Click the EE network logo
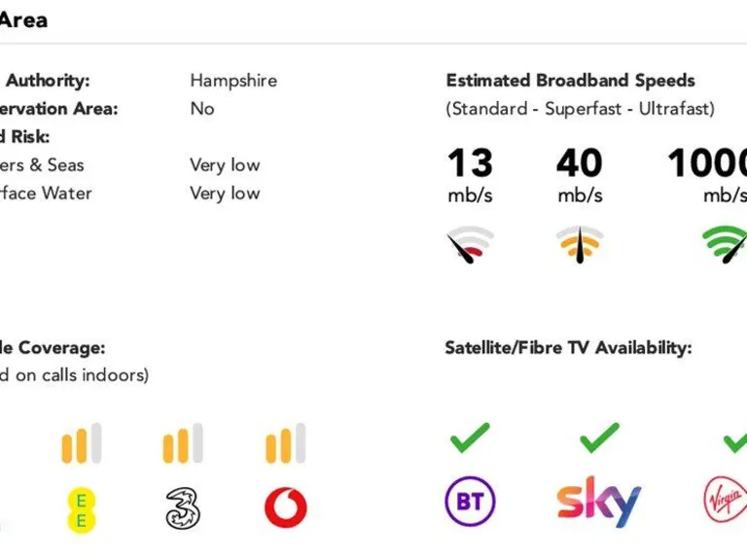The width and height of the screenshot is (747, 560). pos(82,509)
